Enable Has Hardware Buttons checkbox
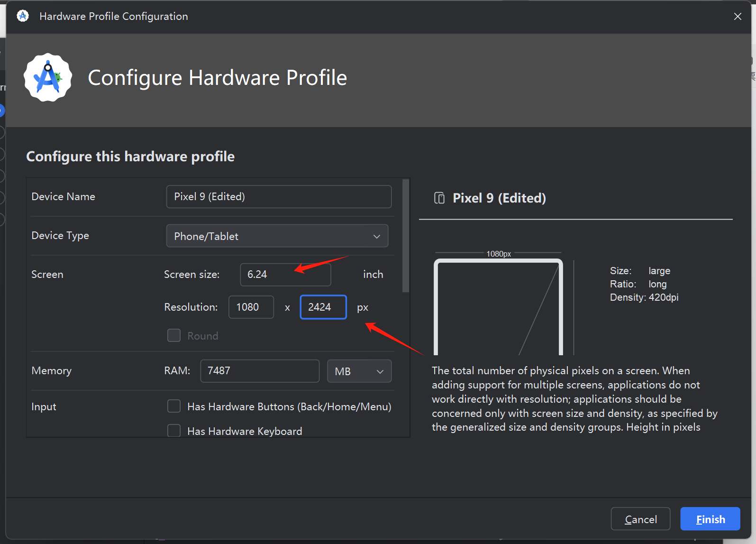The image size is (756, 544). (174, 406)
